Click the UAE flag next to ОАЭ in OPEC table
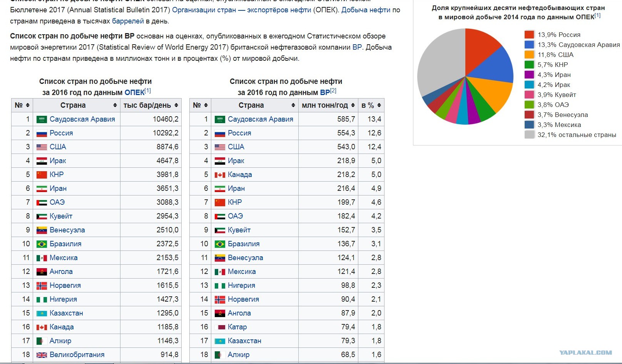Viewport: 622px width, 364px height. pos(42,202)
